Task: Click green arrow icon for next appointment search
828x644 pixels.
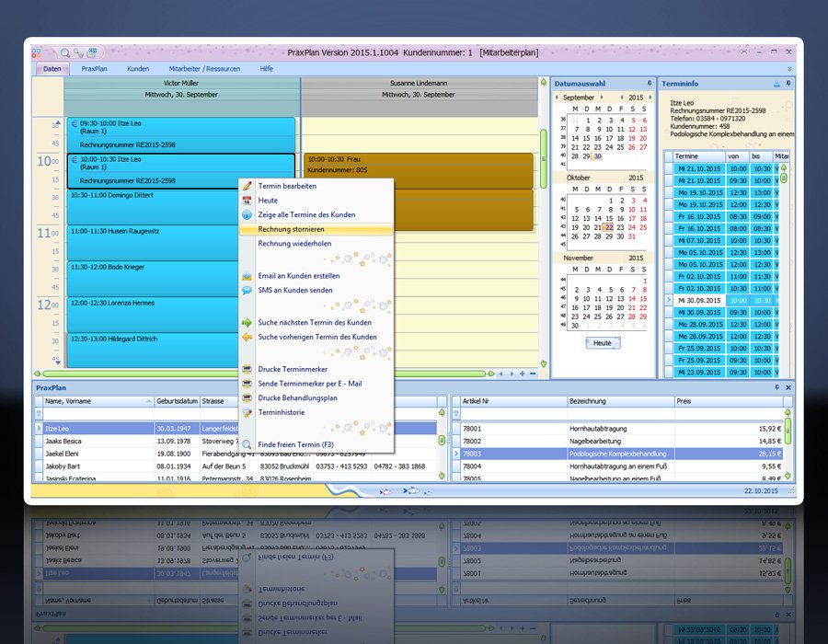Action: [x=247, y=323]
